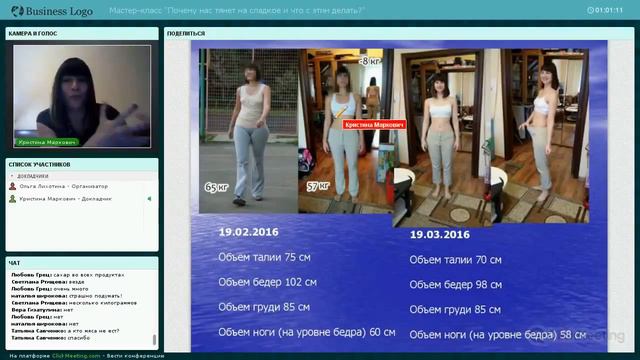Click the Список участников panel header
Image resolution: width=640 pixels, height=360 pixels.
(x=82, y=164)
